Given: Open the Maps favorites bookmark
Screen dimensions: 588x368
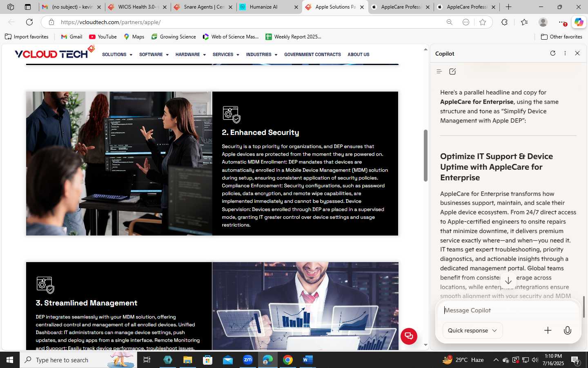Looking at the screenshot, I should (x=134, y=37).
